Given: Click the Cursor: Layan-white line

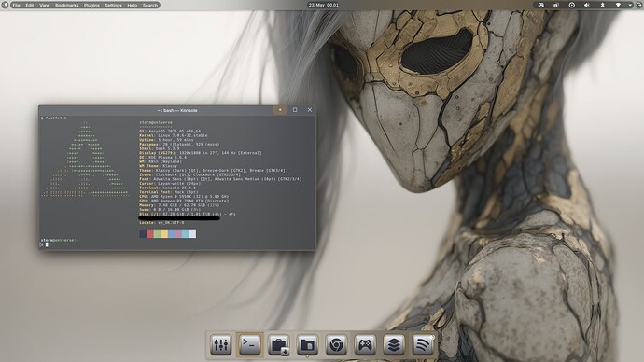Looking at the screenshot, I should pyautogui.click(x=170, y=184).
